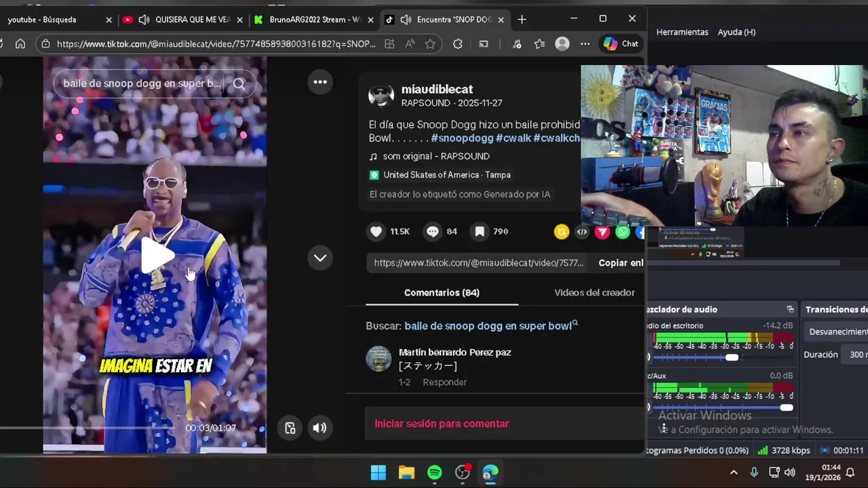The image size is (868, 488).
Task: Add page to favorites with star icon
Action: click(x=430, y=44)
